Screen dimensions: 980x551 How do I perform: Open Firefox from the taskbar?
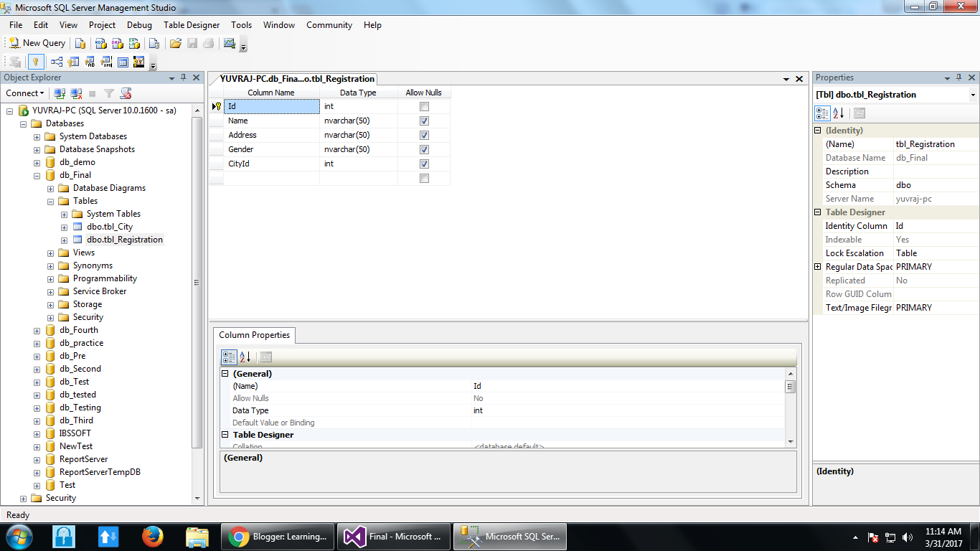point(152,536)
